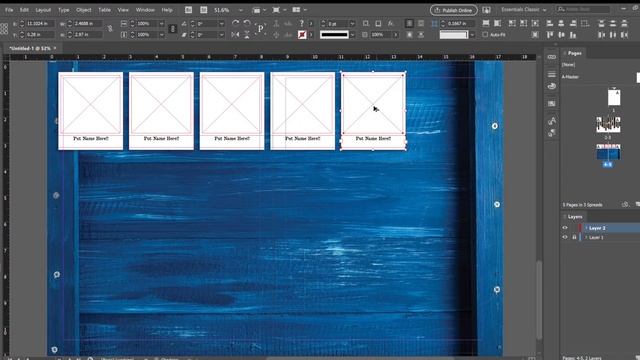Click the Distribute Horizontal Centers icon
This screenshot has height=360, width=640.
coord(613,35)
